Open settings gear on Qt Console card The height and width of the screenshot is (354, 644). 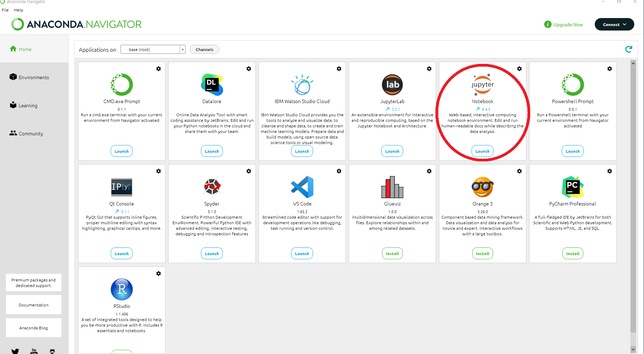[159, 171]
